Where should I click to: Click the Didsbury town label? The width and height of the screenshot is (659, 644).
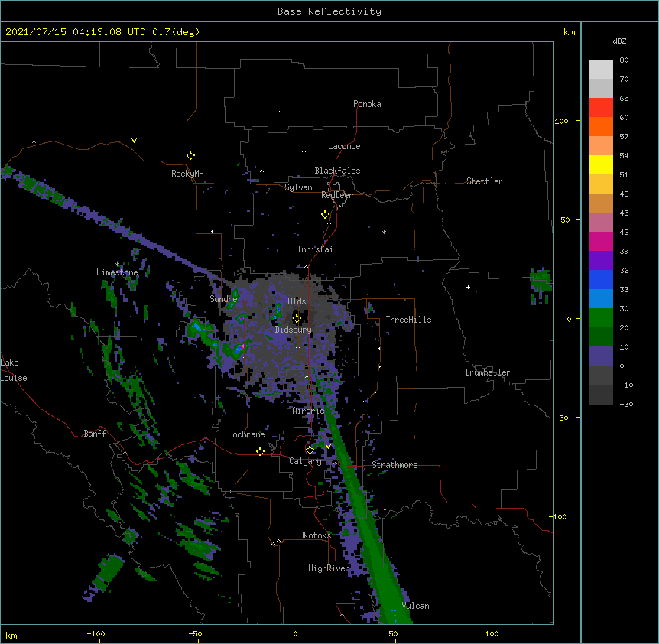294,330
